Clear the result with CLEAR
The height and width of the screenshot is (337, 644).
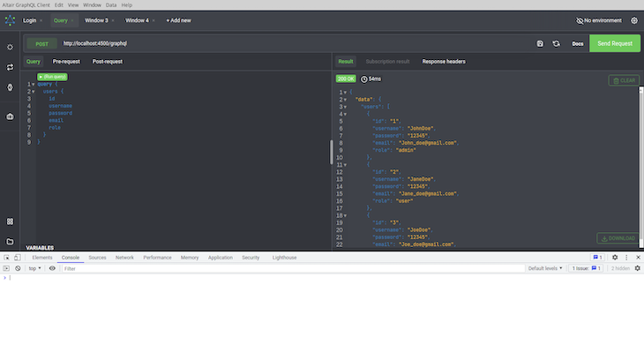coord(624,80)
